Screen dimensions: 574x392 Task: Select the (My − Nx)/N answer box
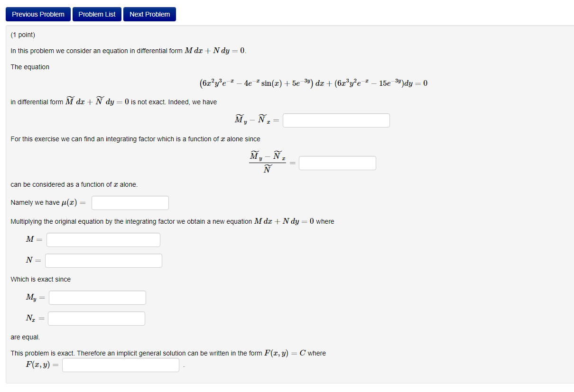(x=337, y=163)
